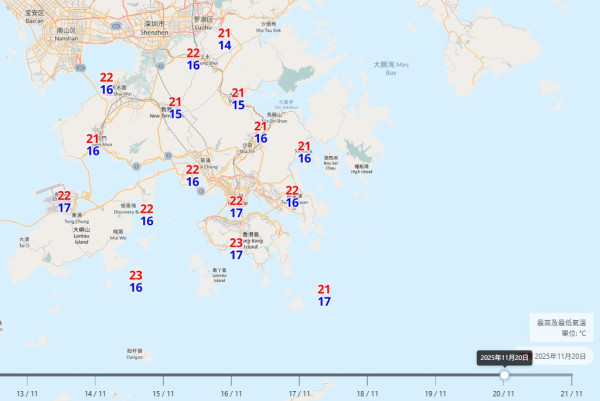Click the 2025年11月20日 date tooltip
The image size is (600, 401).
click(x=504, y=357)
